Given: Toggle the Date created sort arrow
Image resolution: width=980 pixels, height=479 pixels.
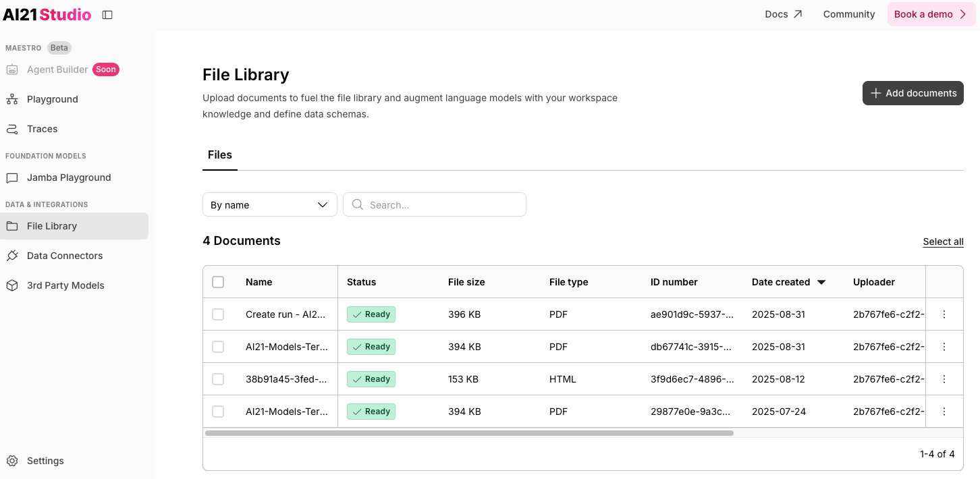Looking at the screenshot, I should tap(821, 282).
